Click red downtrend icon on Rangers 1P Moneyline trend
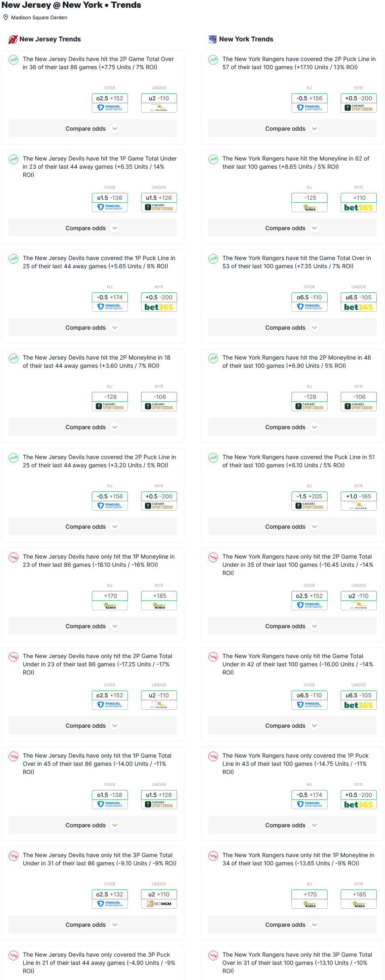Image resolution: width=385 pixels, height=980 pixels. (x=213, y=856)
